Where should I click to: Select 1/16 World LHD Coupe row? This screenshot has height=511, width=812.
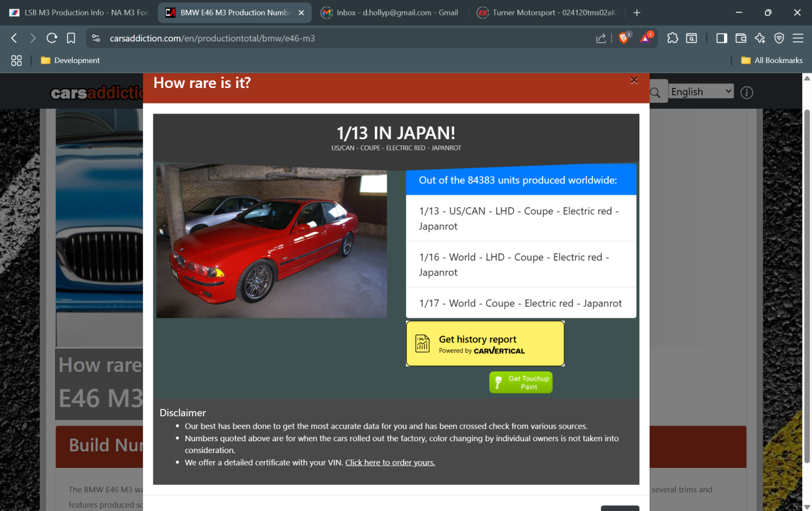click(x=521, y=265)
